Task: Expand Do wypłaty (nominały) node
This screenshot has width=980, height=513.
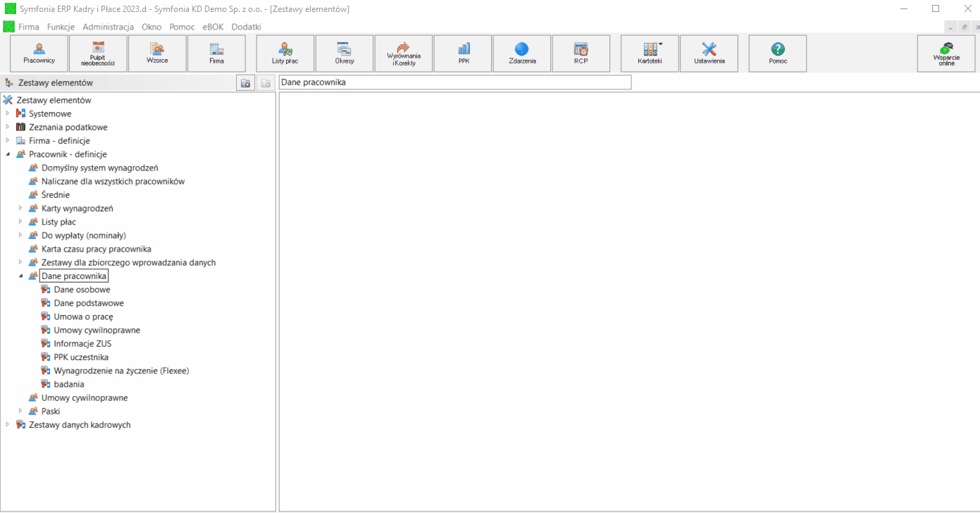Action: click(x=20, y=235)
